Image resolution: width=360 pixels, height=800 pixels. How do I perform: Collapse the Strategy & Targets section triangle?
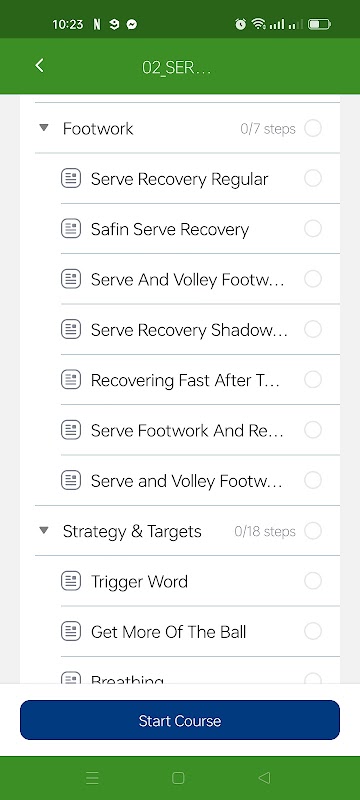point(44,531)
